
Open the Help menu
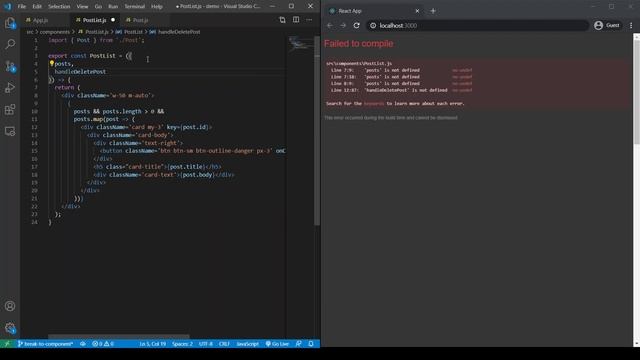(x=157, y=7)
